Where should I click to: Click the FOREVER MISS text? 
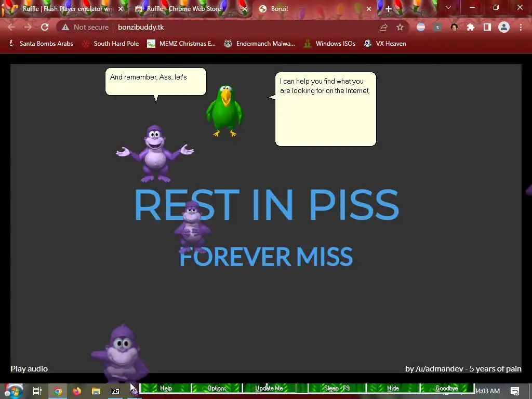(x=267, y=257)
